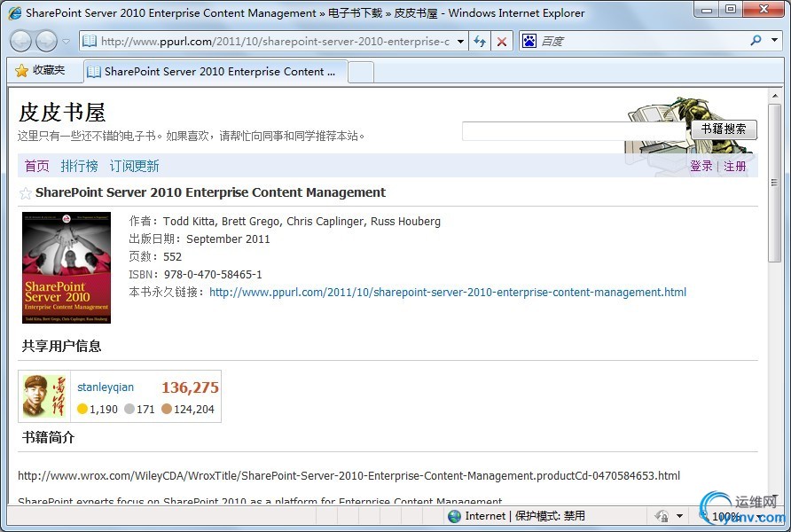791x532 pixels.
Task: Click the wrox.com URL in the description
Action: click(x=349, y=475)
